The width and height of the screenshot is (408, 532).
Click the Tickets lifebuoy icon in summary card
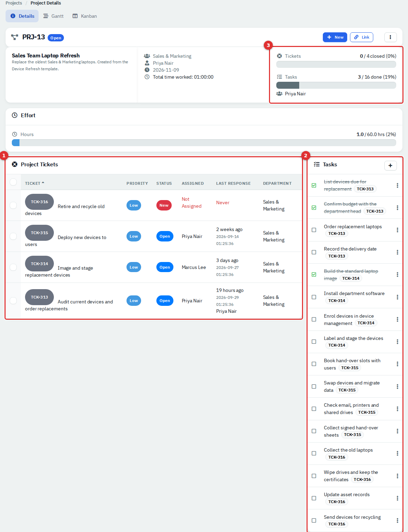click(279, 56)
